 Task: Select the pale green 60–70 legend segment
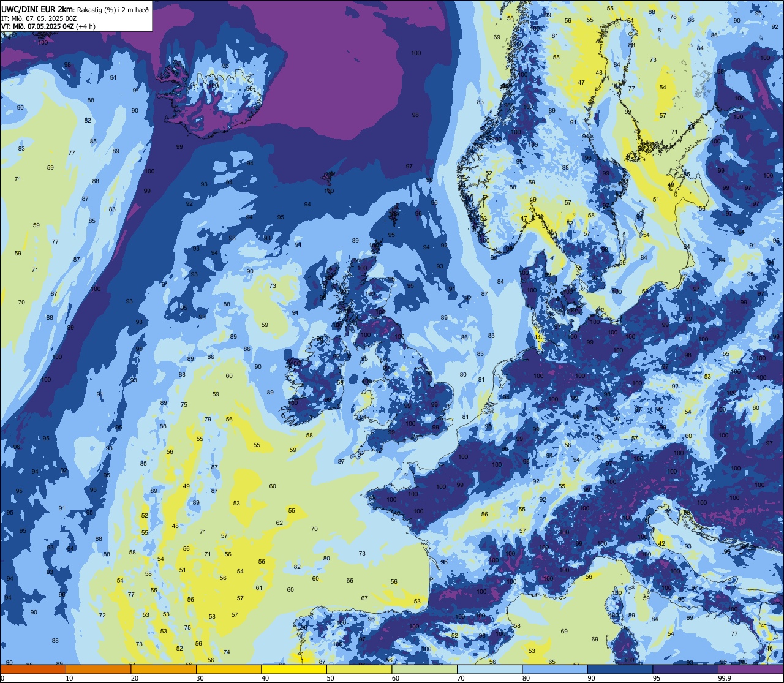coord(424,670)
